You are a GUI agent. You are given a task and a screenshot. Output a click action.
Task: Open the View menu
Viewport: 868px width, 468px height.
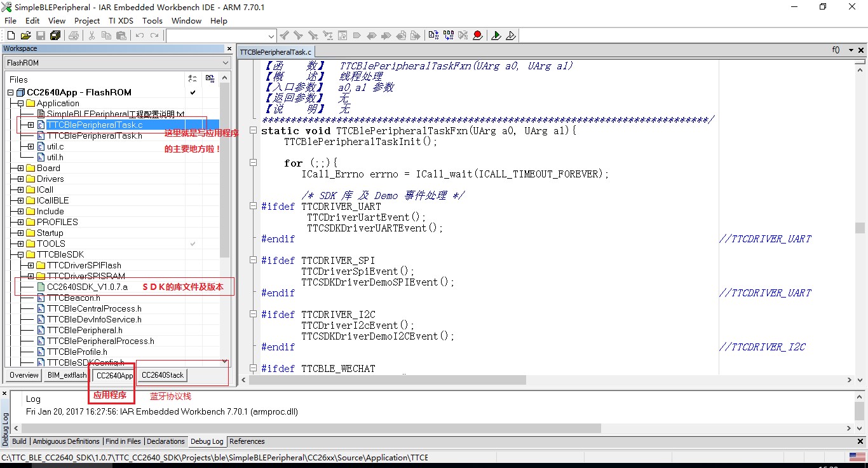click(x=57, y=20)
